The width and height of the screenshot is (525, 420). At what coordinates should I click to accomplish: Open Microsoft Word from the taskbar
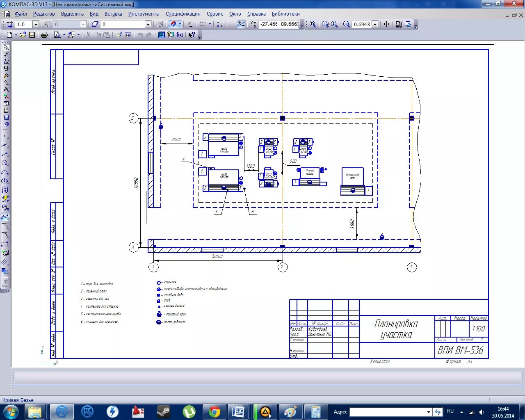(238, 411)
